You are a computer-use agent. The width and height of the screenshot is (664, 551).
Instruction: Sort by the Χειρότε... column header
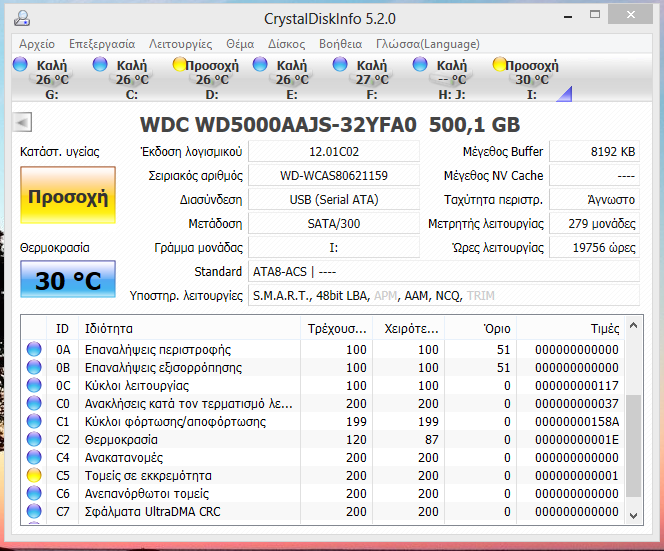(409, 328)
